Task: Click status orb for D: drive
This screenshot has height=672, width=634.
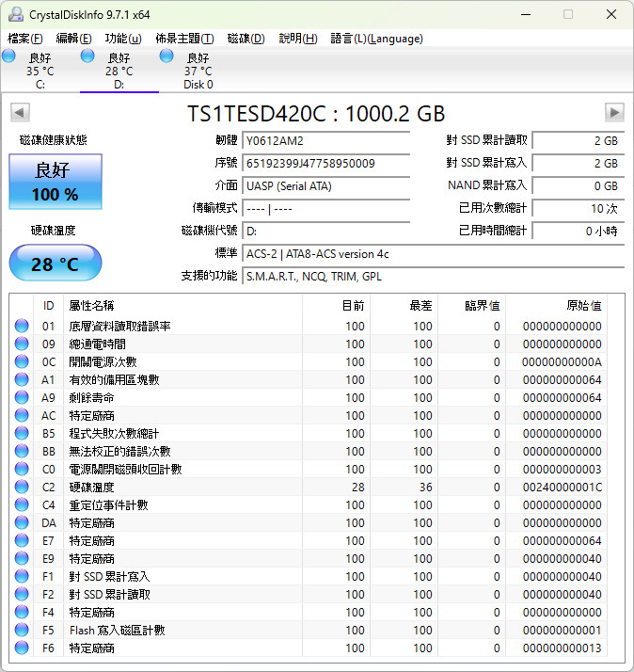Action: [87, 56]
